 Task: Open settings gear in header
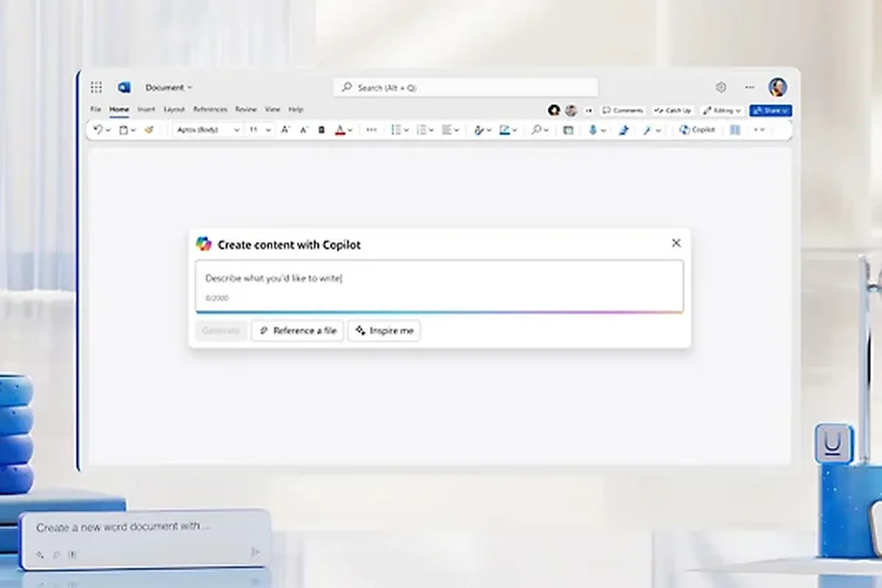pyautogui.click(x=721, y=87)
